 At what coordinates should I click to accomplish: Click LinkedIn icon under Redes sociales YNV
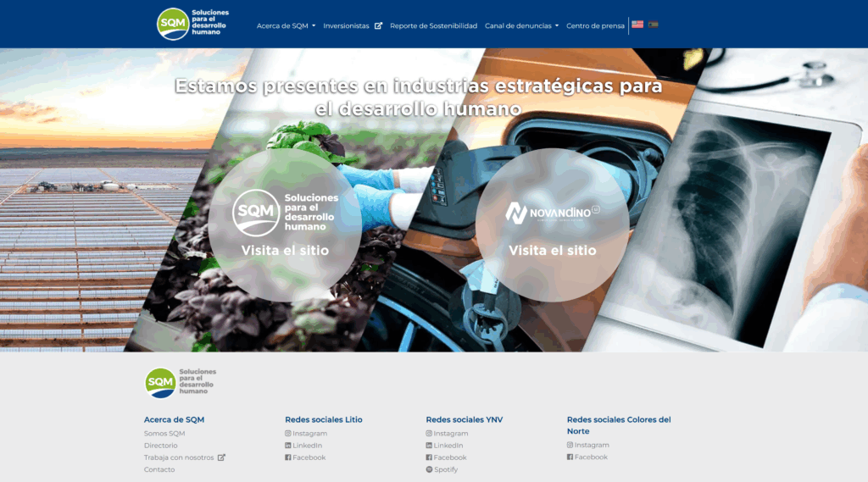pyautogui.click(x=429, y=445)
